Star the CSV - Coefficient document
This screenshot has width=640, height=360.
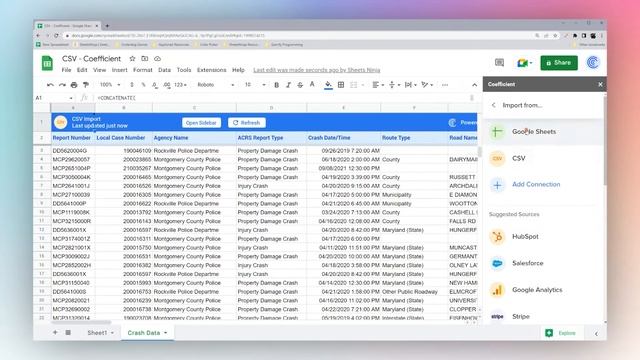coord(132,59)
